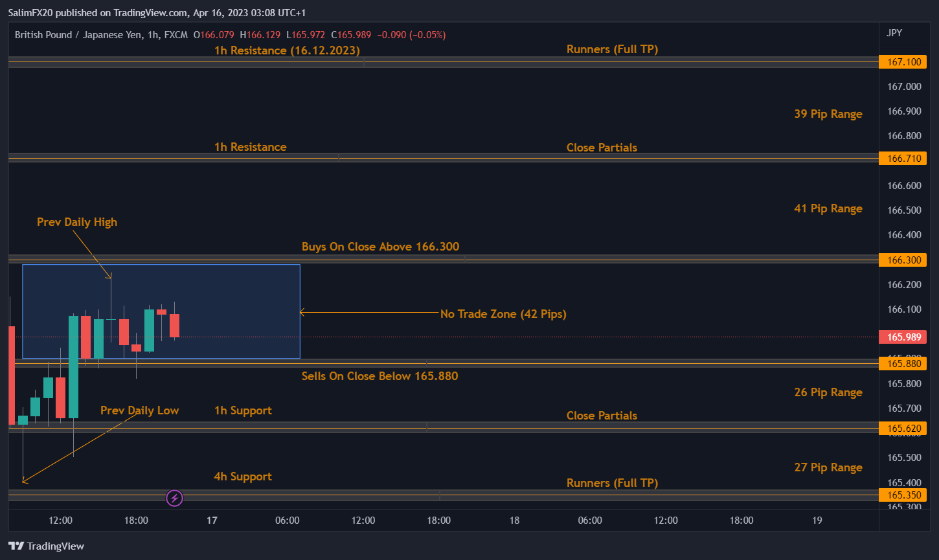Click the arrow tip at No Trade Zone box
939x560 pixels.
(x=302, y=313)
